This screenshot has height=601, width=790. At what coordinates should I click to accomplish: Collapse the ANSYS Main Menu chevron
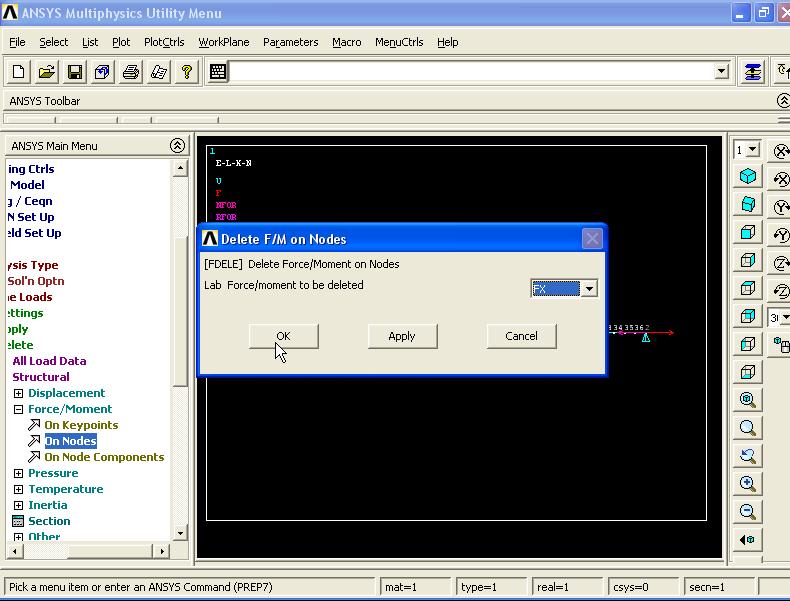177,146
